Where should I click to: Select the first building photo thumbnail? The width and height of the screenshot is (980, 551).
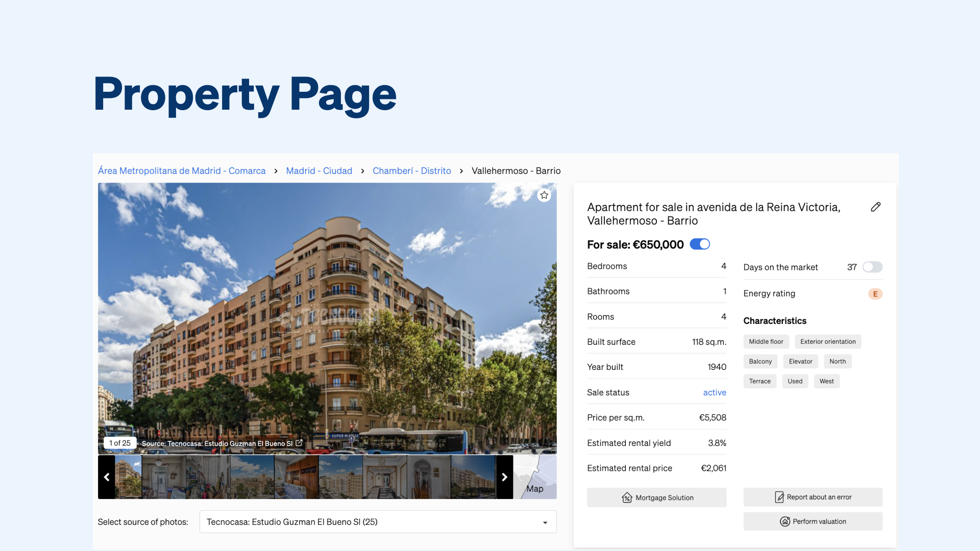[x=128, y=477]
